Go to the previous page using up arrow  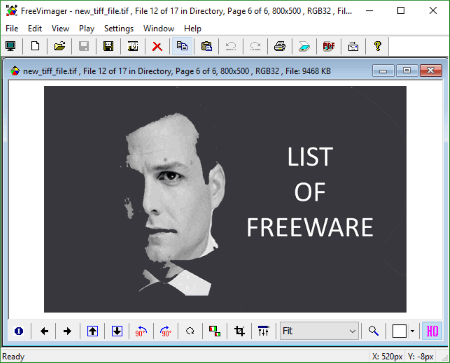tap(92, 331)
